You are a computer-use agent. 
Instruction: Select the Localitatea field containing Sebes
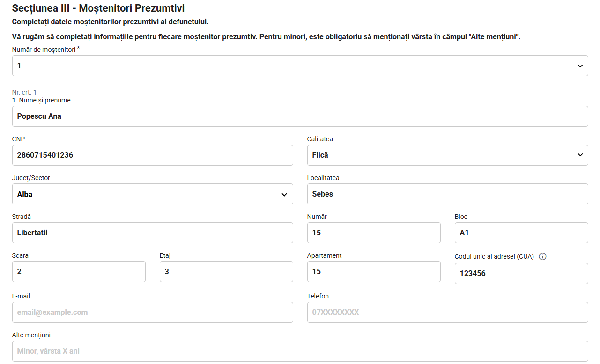pyautogui.click(x=447, y=194)
